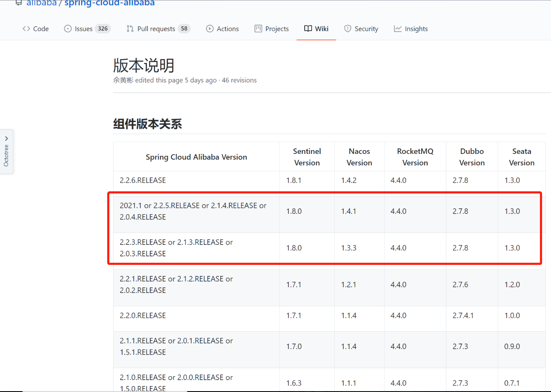
Task: Open the Code tab
Action: 35,29
